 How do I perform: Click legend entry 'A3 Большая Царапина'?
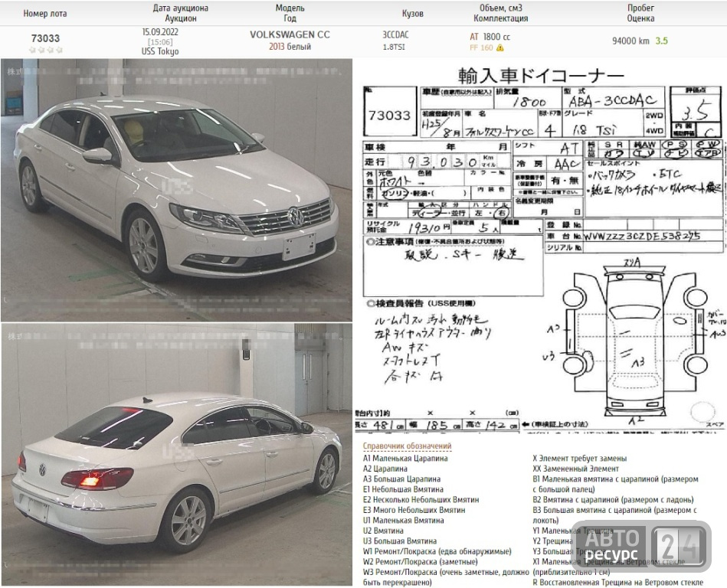coord(401,479)
